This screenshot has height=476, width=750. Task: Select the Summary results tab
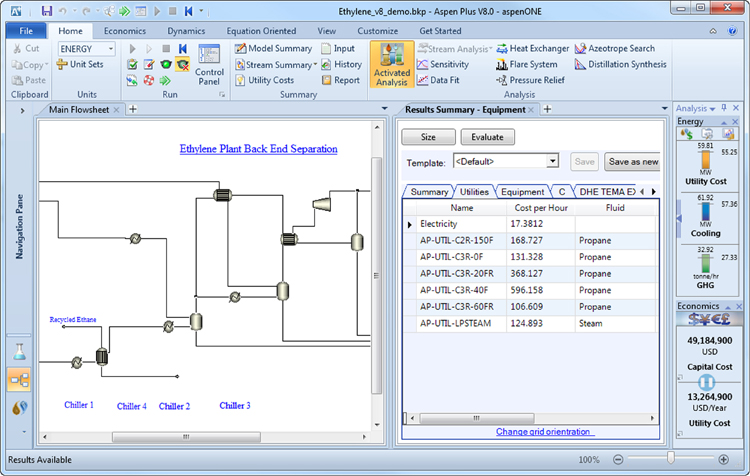pyautogui.click(x=429, y=191)
